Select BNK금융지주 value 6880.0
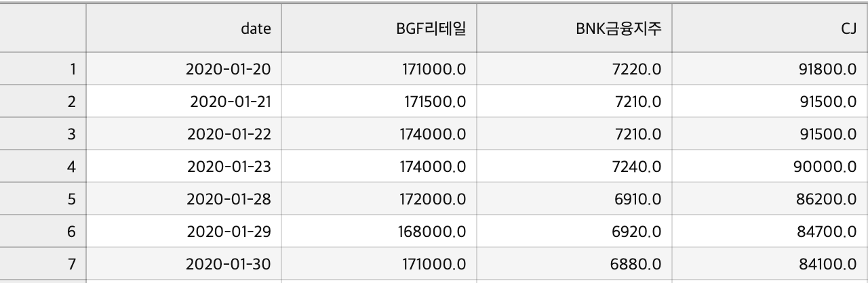 coord(574,265)
